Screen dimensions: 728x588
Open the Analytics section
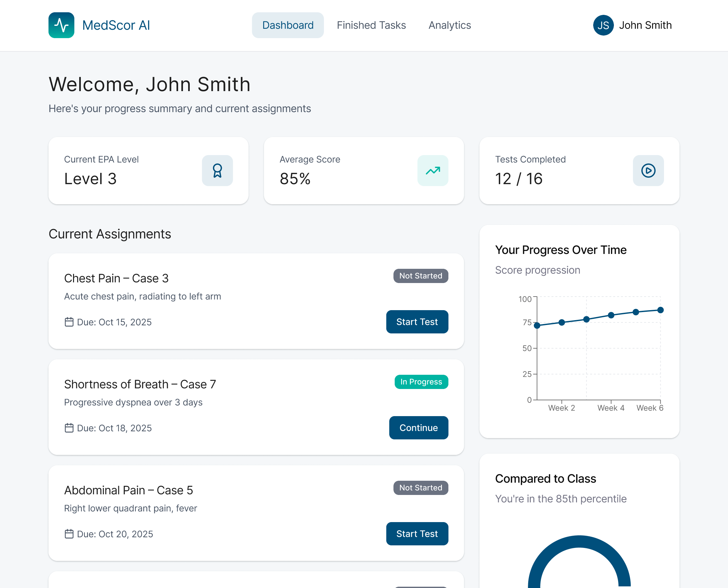pyautogui.click(x=449, y=25)
